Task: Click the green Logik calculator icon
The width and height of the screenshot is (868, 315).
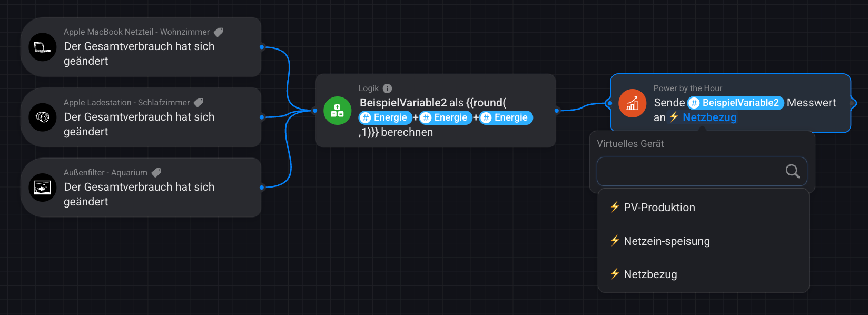Action: tap(337, 111)
